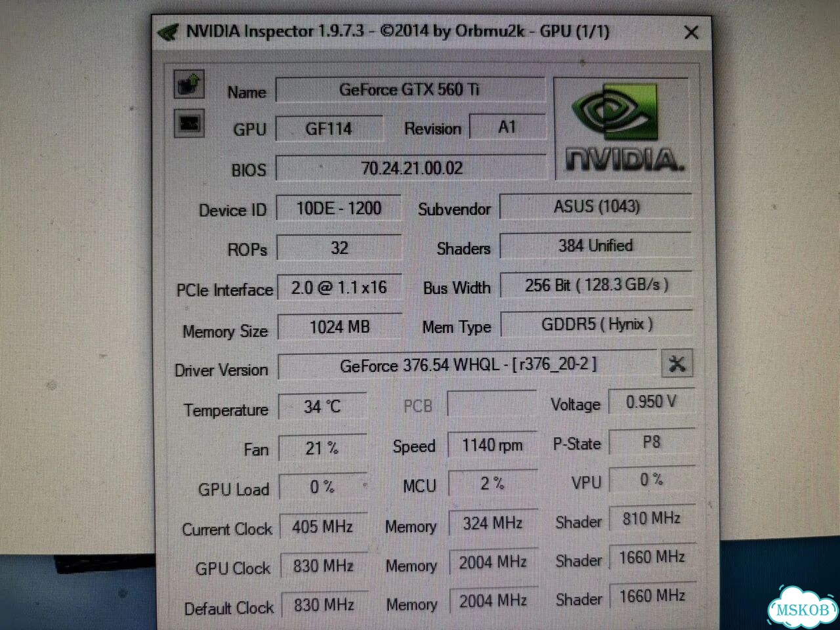Click the "Default Clock" label
840x630 pixels.
pyautogui.click(x=229, y=608)
